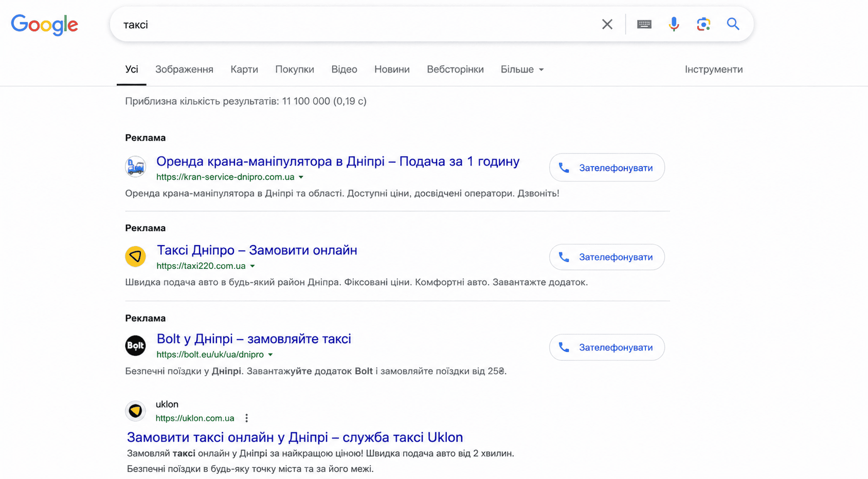
Task: Click the phone icon in taxi220 call button
Action: 564,257
